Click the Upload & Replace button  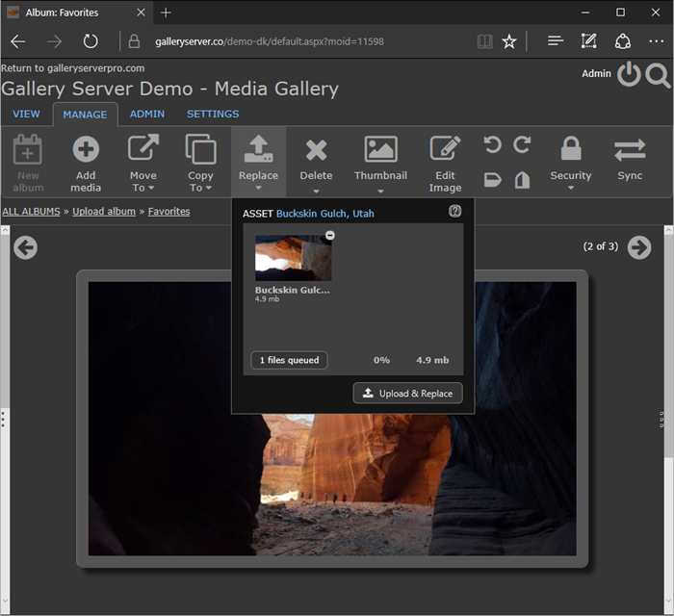[407, 393]
